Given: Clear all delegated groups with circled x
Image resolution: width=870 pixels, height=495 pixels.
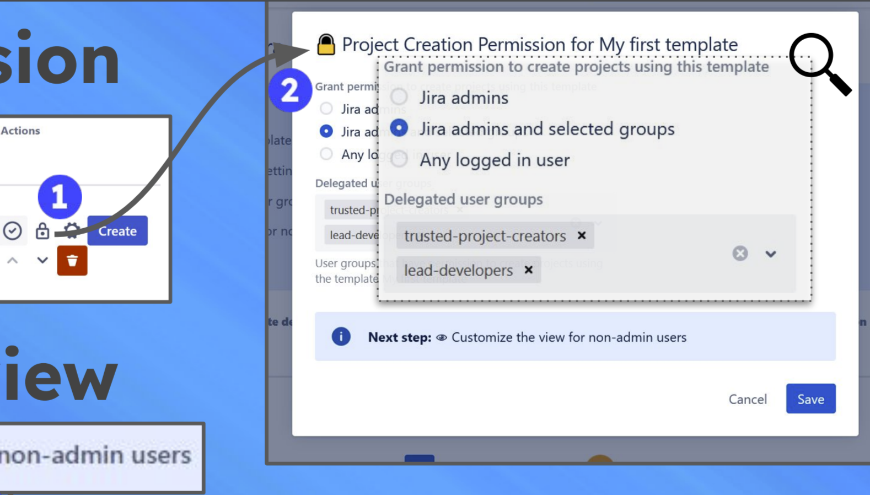Looking at the screenshot, I should click(x=740, y=254).
